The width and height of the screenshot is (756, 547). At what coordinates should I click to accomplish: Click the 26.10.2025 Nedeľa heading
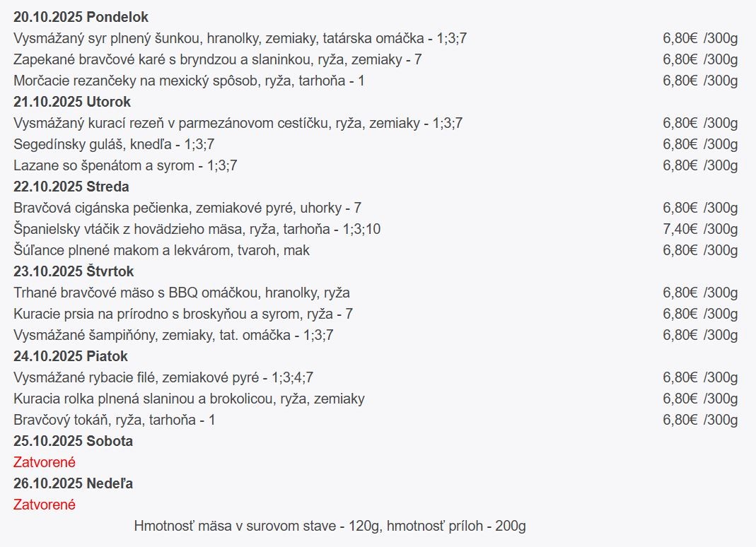(x=73, y=483)
